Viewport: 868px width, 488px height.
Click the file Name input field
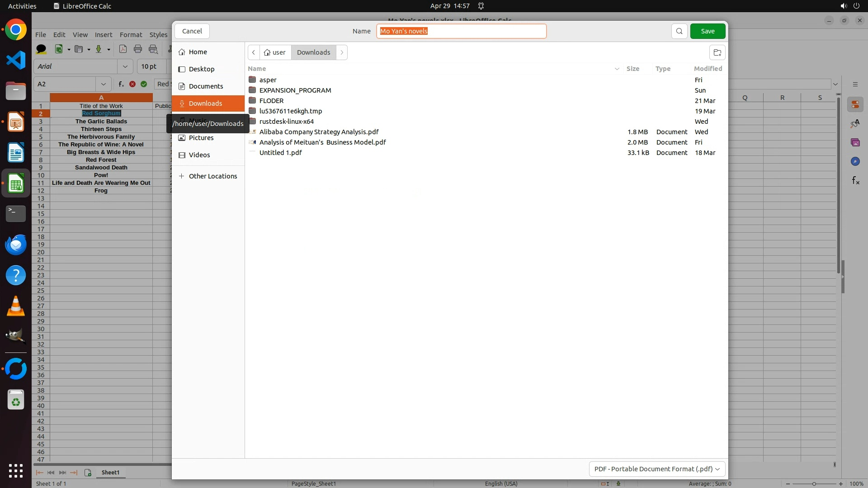(461, 31)
